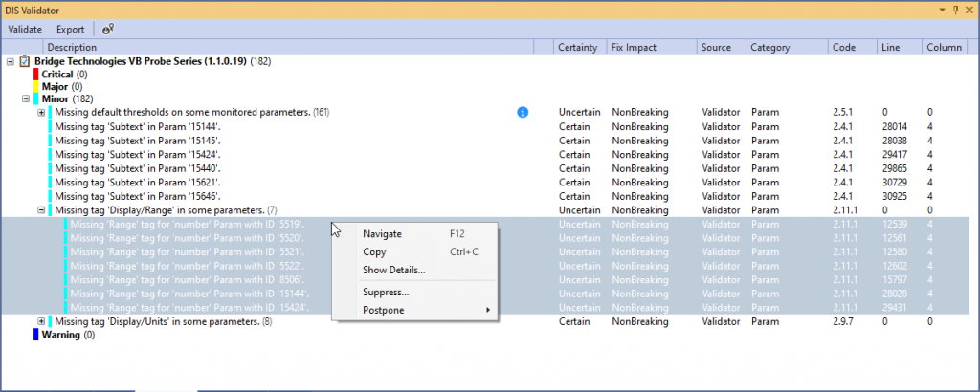Select Missing tag 'Subtext' in Param '15440' row
Screen dimensions: 980x392
coord(485,168)
